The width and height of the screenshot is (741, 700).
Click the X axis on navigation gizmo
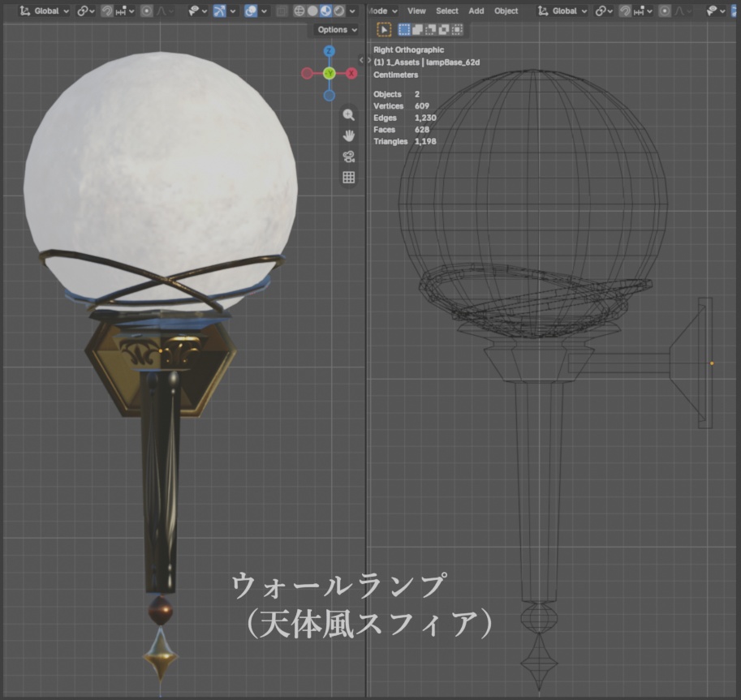pos(351,73)
